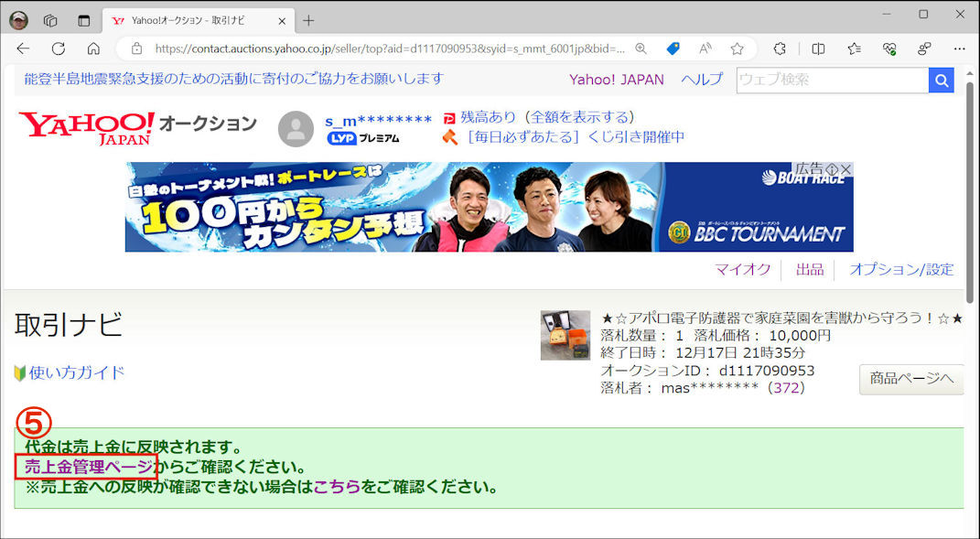Open the zoom magnifier in address bar
The width and height of the screenshot is (980, 539).
pyautogui.click(x=641, y=49)
